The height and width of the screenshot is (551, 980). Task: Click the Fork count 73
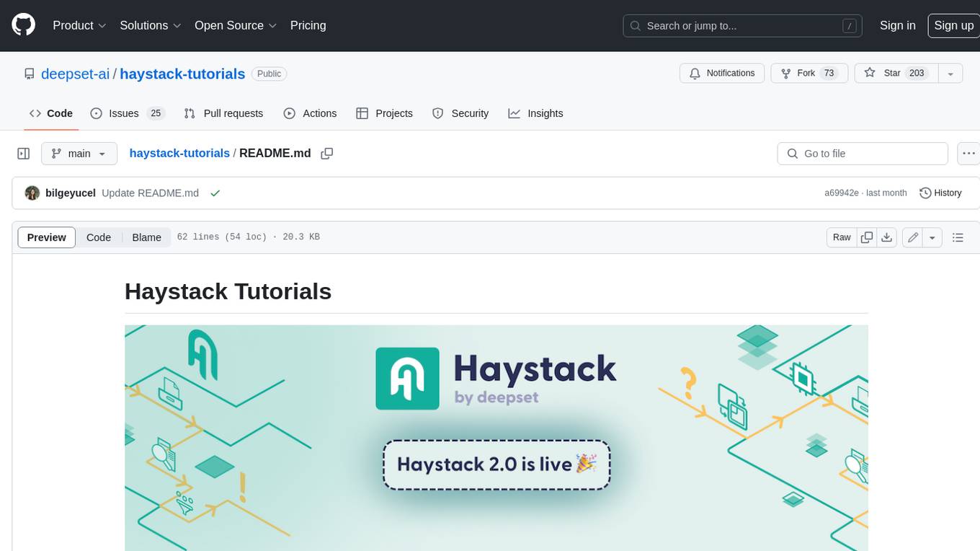829,73
